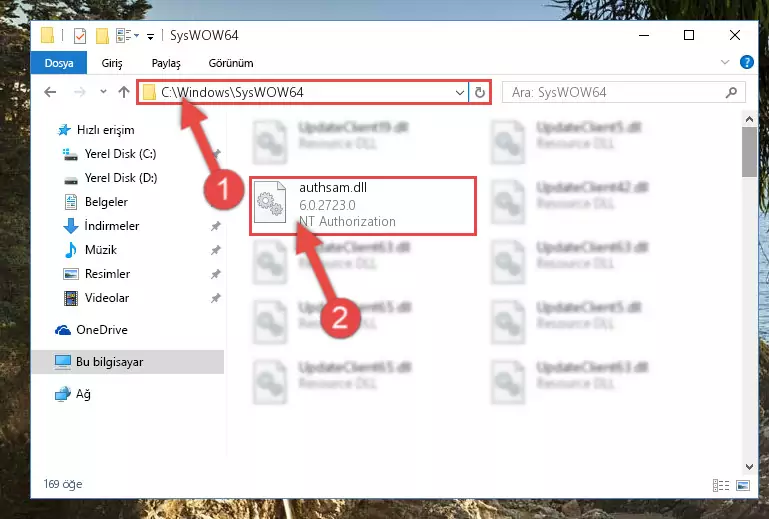
Task: Open the Customize Quick Access Toolbar dropdown
Action: (151, 36)
